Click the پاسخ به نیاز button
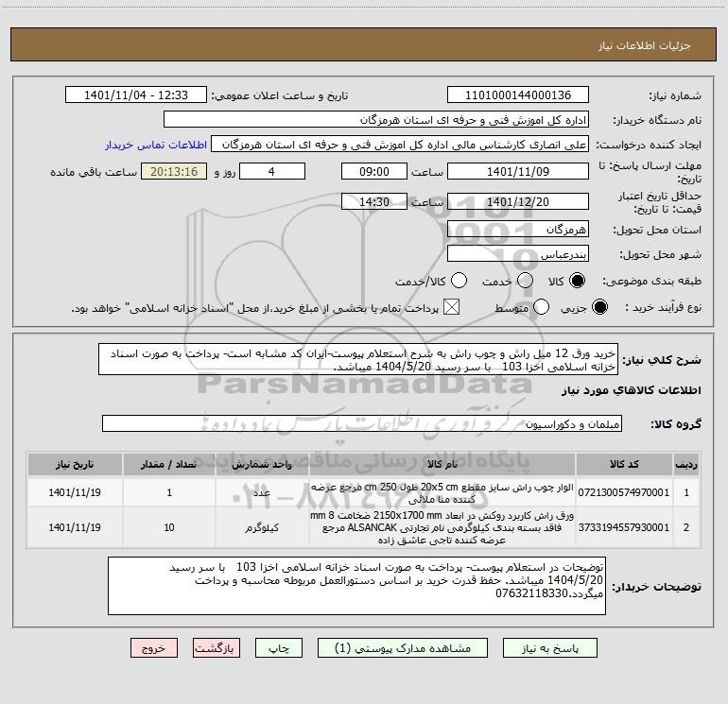The height and width of the screenshot is (704, 728). [x=550, y=648]
